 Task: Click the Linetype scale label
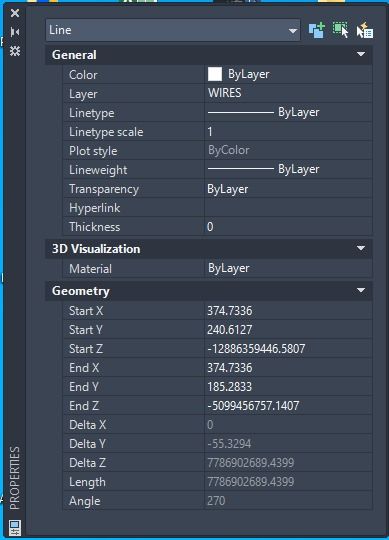click(106, 132)
